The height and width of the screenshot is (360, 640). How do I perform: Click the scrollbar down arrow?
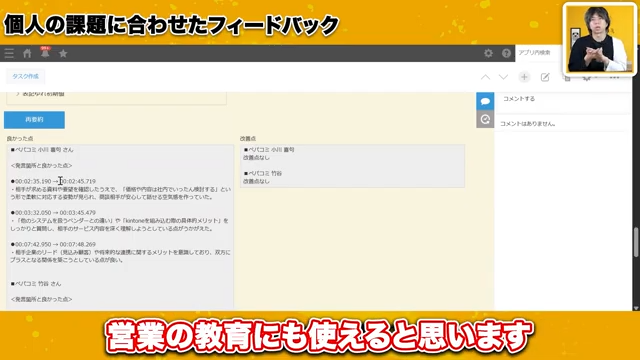(636, 308)
